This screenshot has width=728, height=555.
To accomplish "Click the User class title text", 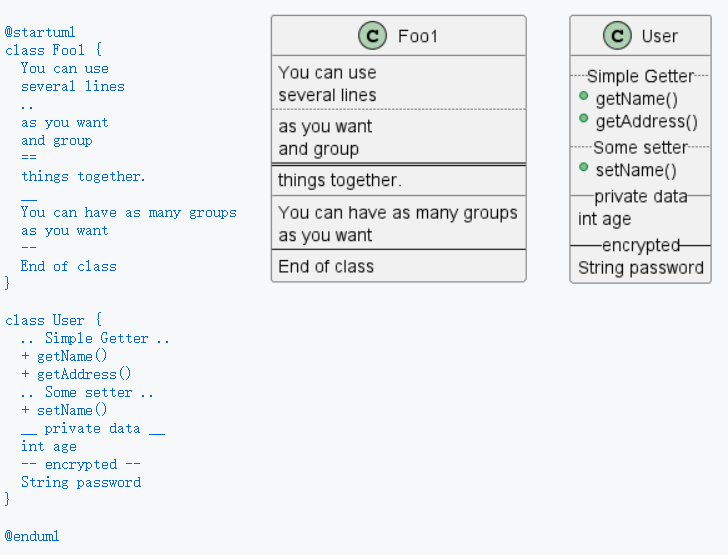I will click(x=659, y=36).
